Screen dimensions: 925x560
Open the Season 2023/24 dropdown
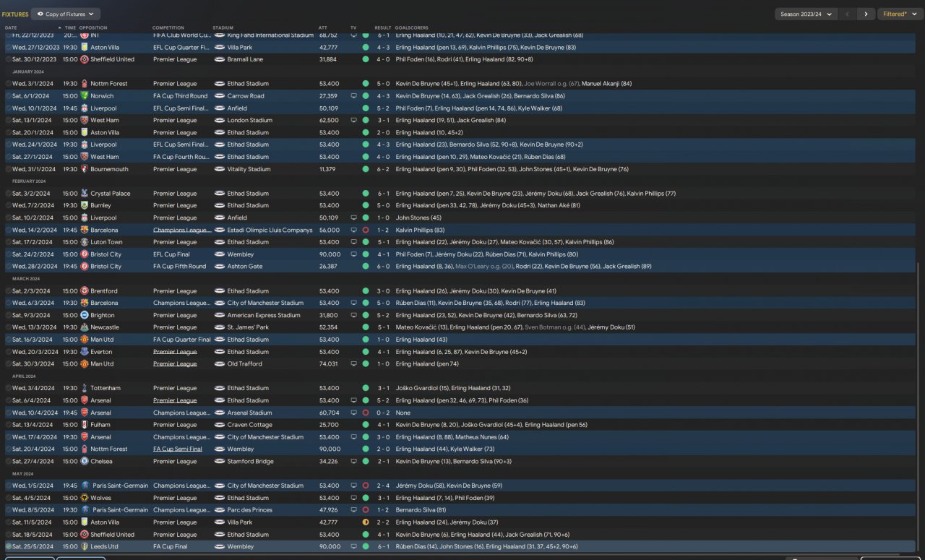coord(806,14)
